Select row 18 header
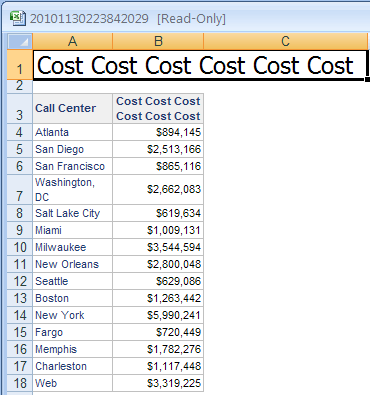The image size is (370, 395). (x=20, y=383)
